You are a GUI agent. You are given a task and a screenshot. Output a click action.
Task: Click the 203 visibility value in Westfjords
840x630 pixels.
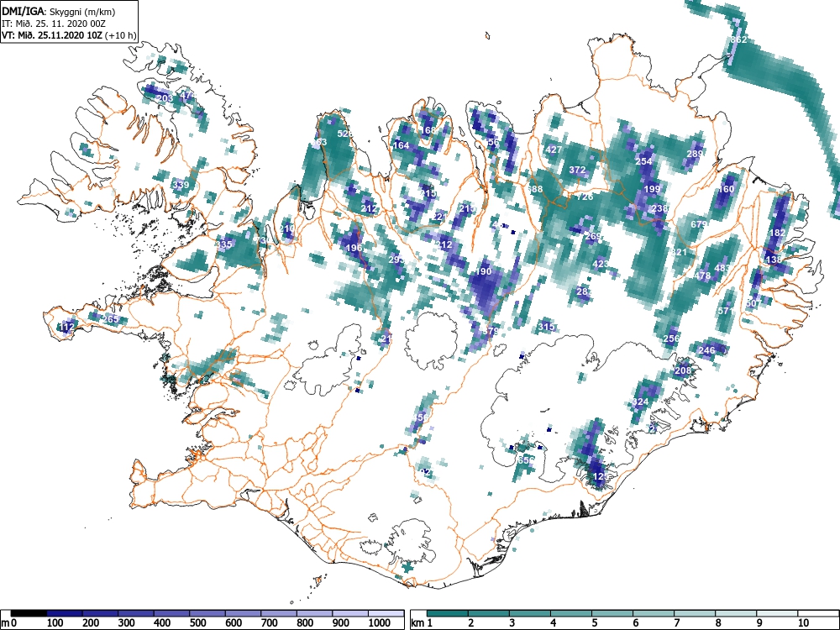coord(165,98)
